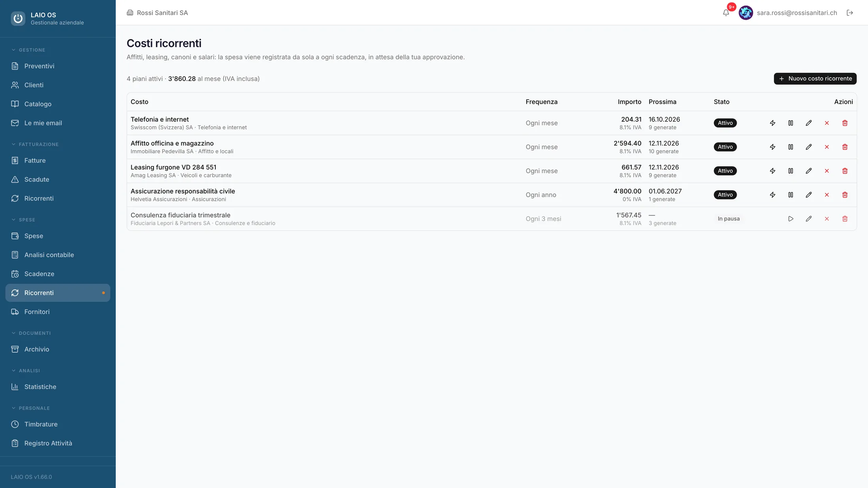Pause the Assicurazione responsabilità civile plan
Screen dimensions: 868x488
pos(791,195)
